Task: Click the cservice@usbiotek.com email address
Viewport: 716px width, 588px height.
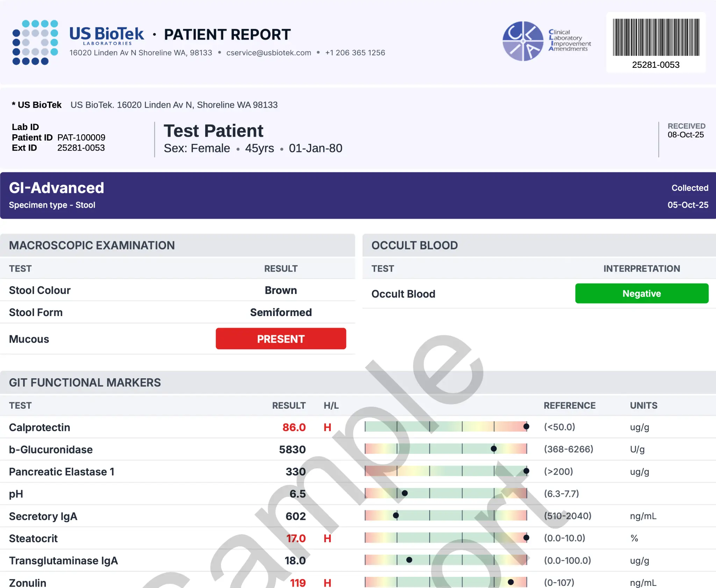Action: [x=268, y=53]
